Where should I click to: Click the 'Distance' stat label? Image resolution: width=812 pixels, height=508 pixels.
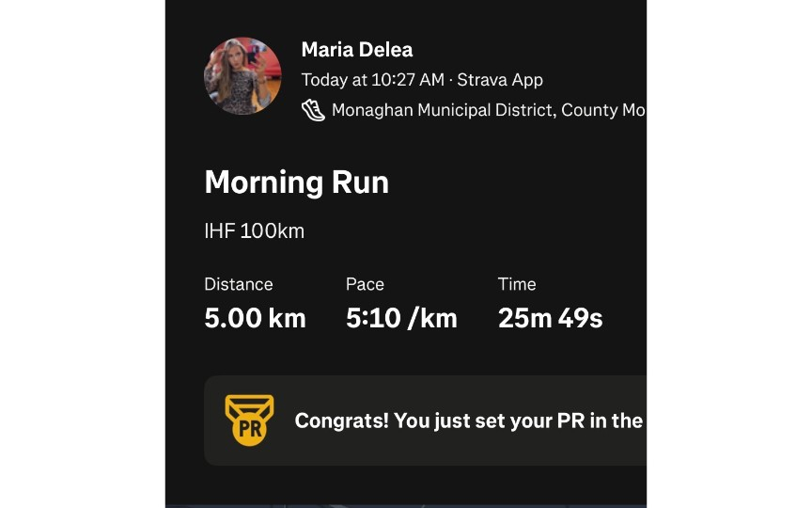(239, 284)
